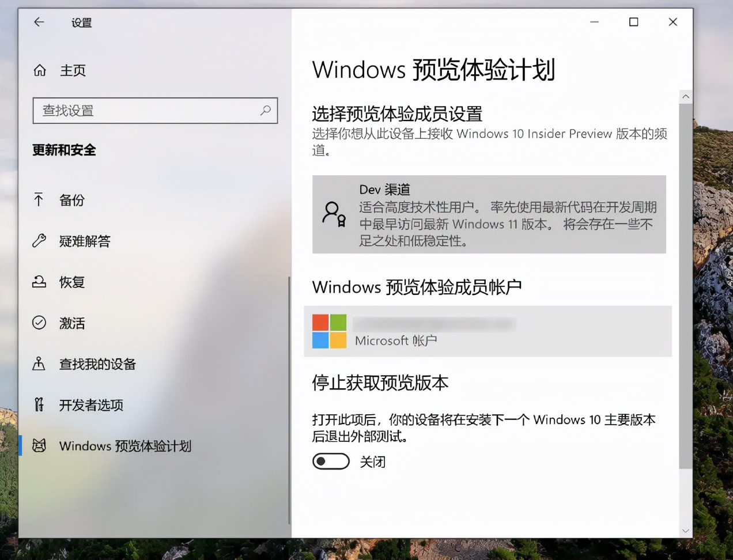The height and width of the screenshot is (560, 733).
Task: Open 开发者选项 (Developer options) icon
Action: tap(39, 404)
